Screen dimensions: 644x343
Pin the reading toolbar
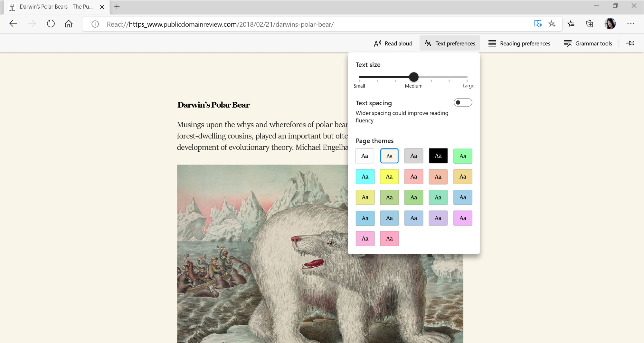pyautogui.click(x=630, y=43)
